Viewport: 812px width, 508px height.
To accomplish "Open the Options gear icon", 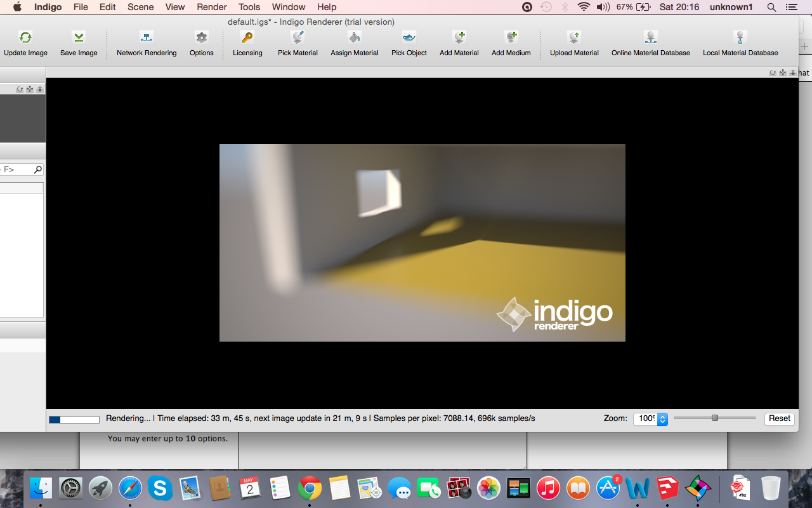I will point(201,38).
